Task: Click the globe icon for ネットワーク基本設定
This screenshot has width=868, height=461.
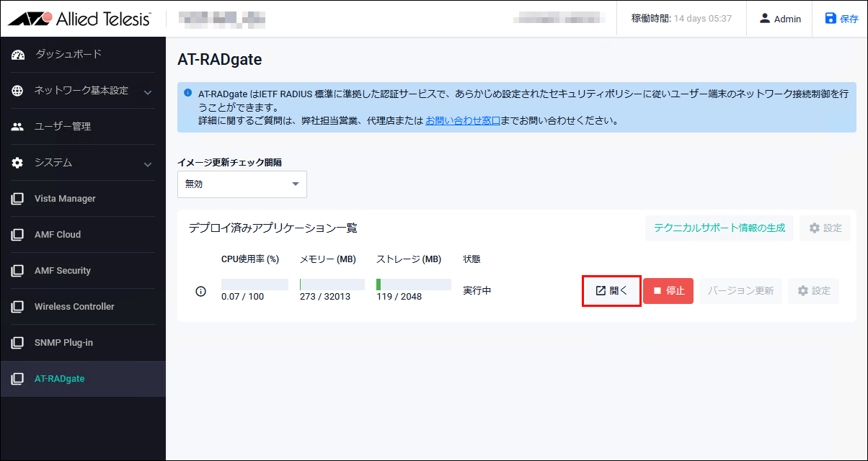Action: (x=19, y=91)
